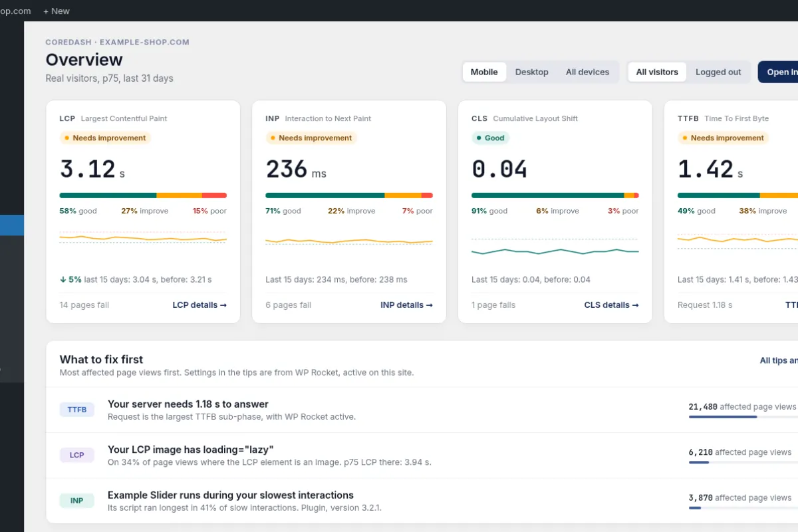This screenshot has height=532, width=798.
Task: Click 'COREDASH · EXAMPLE-SHOP.COM' breadcrumb text
Action: tap(117, 42)
